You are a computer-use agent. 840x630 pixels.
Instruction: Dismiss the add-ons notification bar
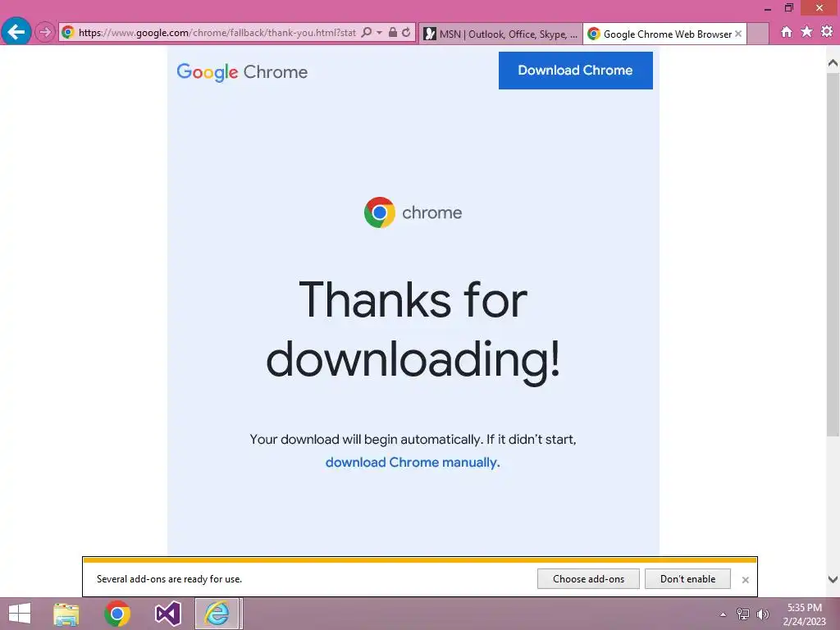(x=745, y=580)
